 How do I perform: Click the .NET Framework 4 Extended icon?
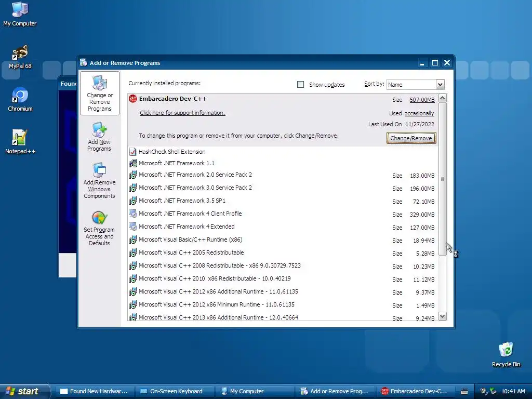coord(132,227)
